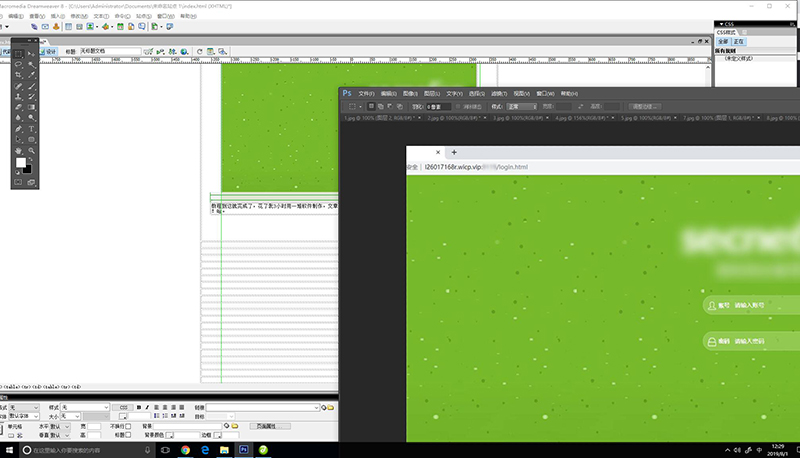The width and height of the screenshot is (800, 458).
Task: Select the Zoom magnifier tool
Action: coord(32,151)
